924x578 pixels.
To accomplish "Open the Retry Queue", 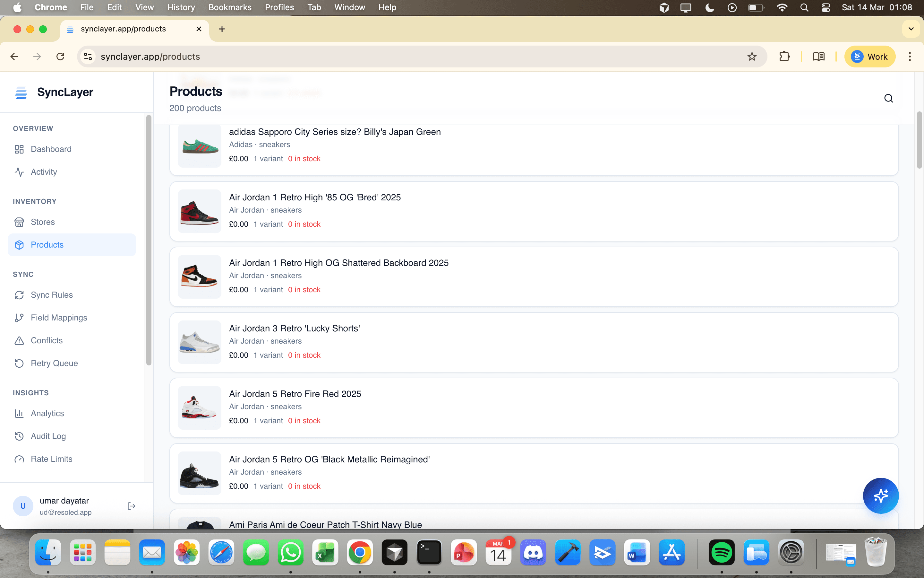I will (72, 363).
